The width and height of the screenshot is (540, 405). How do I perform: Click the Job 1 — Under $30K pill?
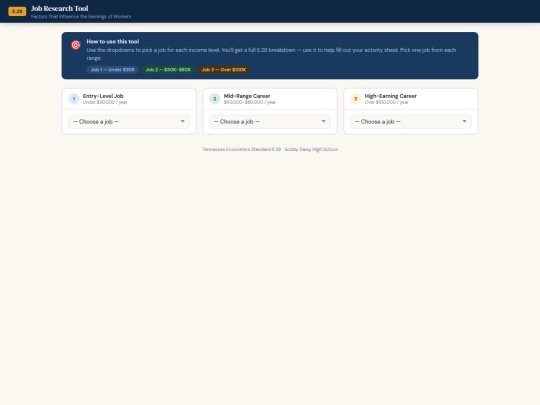click(x=113, y=70)
